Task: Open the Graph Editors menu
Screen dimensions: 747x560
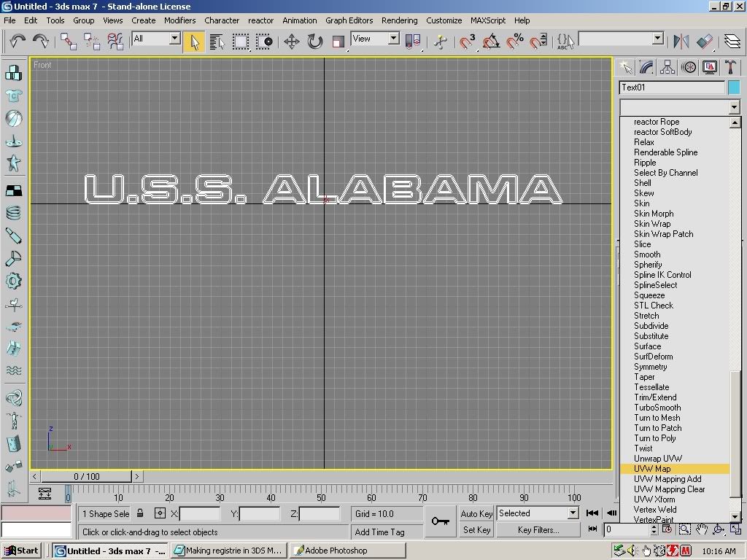Action: [x=349, y=20]
